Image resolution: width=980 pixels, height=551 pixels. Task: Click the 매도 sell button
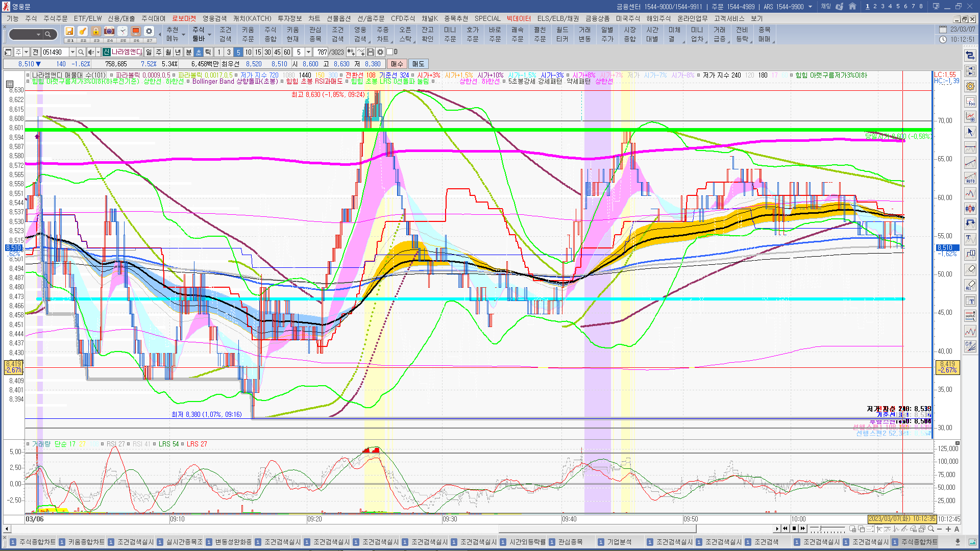point(419,64)
